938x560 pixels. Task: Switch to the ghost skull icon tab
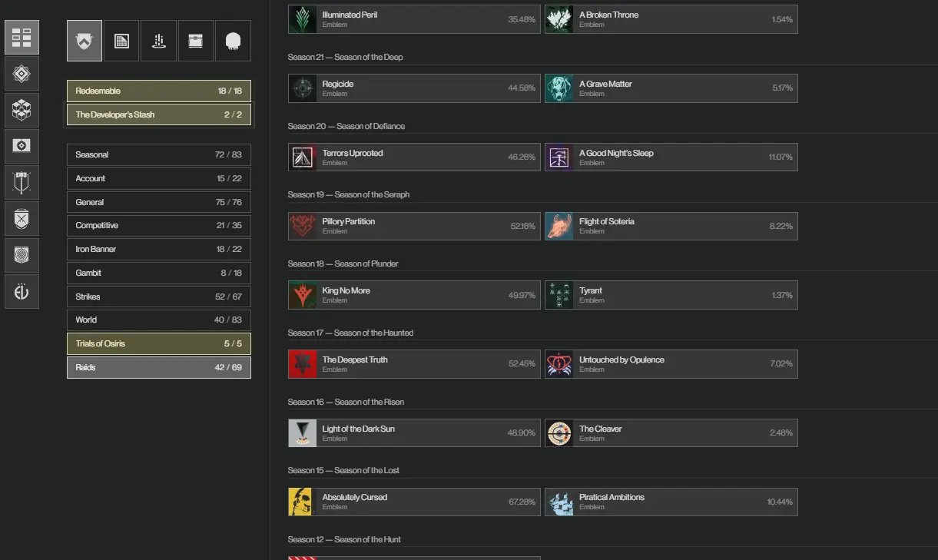233,41
